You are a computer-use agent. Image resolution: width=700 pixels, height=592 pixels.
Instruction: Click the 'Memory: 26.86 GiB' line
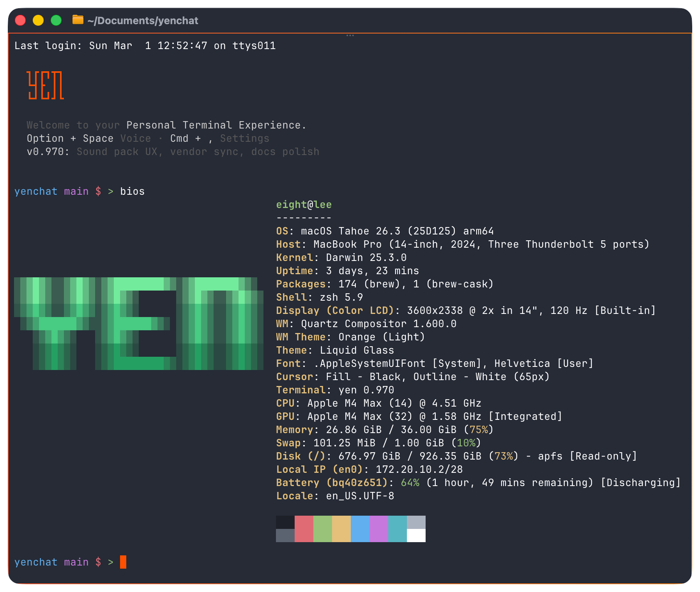[x=385, y=430]
